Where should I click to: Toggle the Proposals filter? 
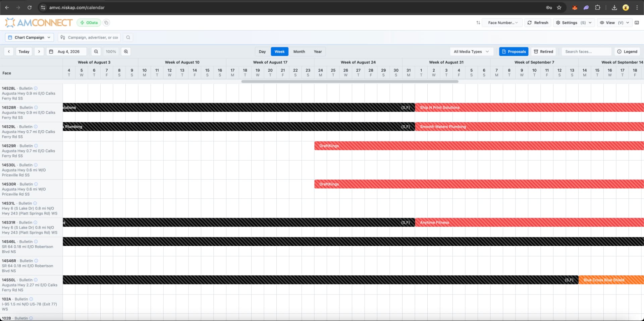[514, 52]
